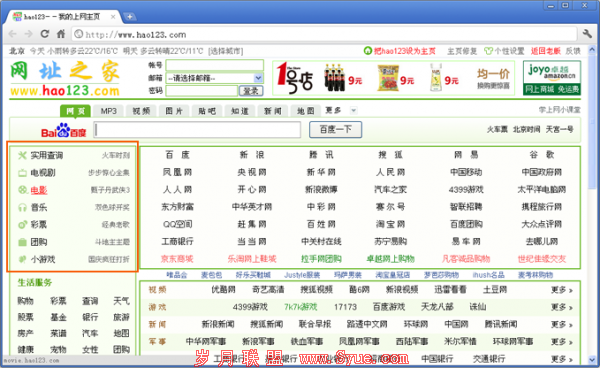
Task: Click the 彩票 sidebar icon
Action: point(22,225)
